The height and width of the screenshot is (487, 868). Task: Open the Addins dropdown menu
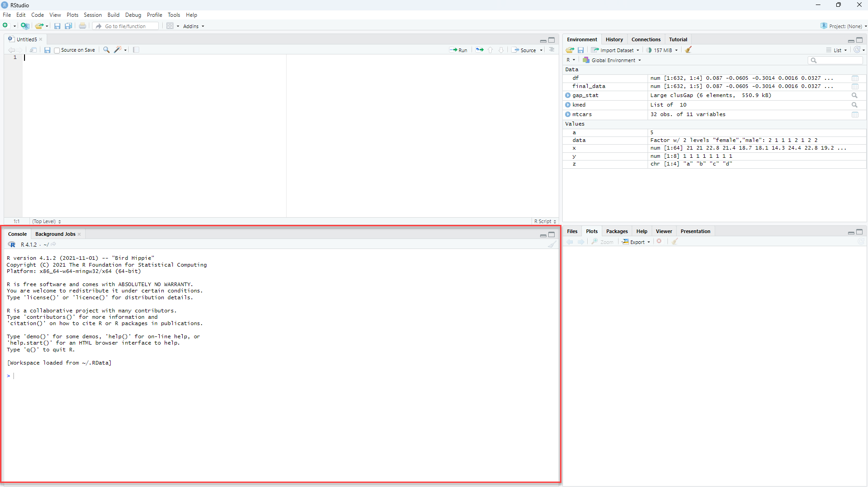click(194, 26)
